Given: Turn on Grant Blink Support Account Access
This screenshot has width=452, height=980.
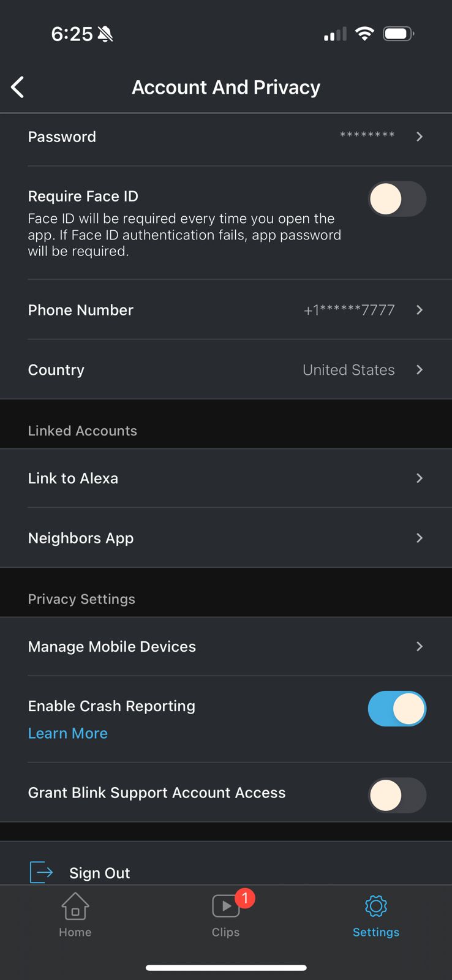Looking at the screenshot, I should pyautogui.click(x=397, y=794).
